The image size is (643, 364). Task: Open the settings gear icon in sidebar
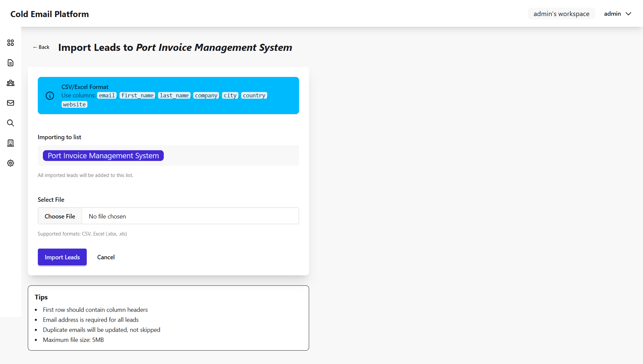click(10, 163)
